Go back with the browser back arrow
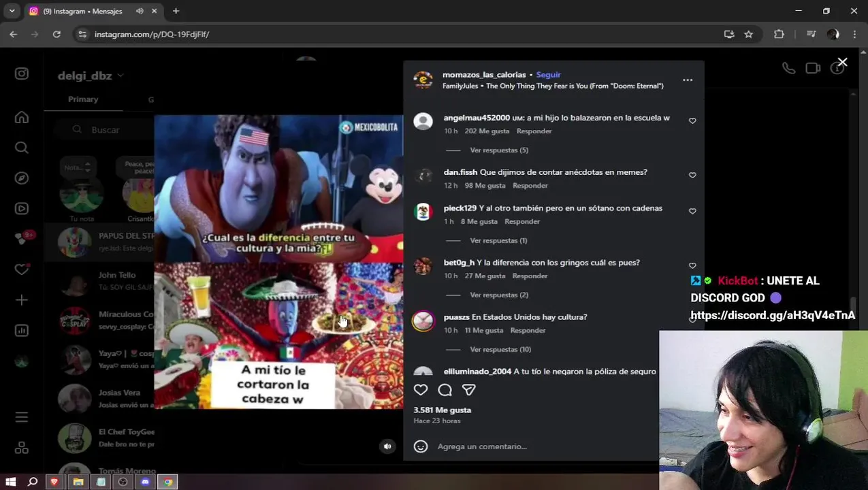 click(14, 34)
